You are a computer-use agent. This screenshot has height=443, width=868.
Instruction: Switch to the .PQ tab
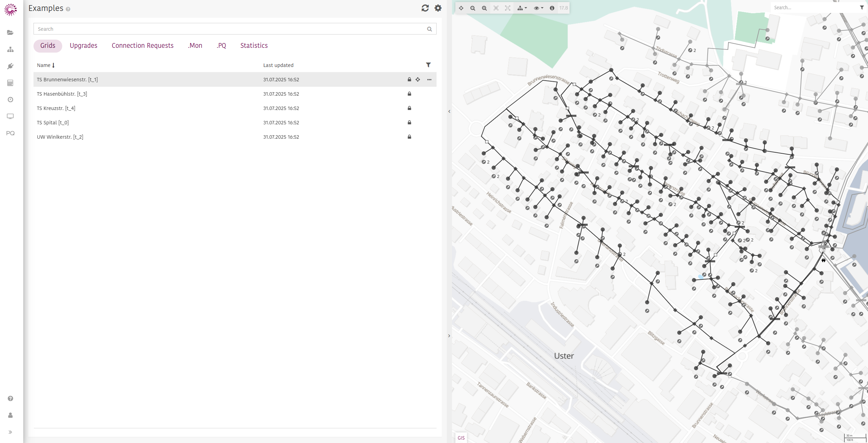coord(221,46)
